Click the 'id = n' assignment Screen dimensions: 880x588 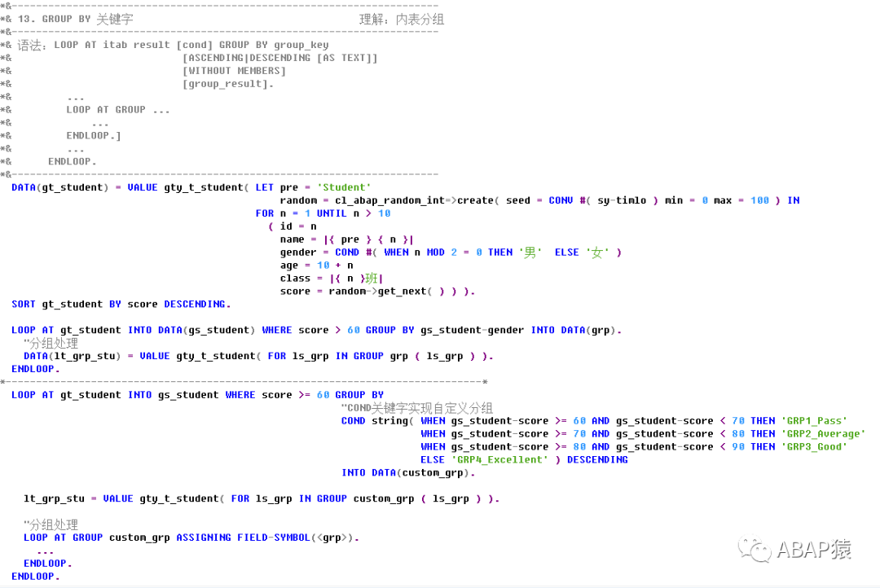pyautogui.click(x=298, y=226)
